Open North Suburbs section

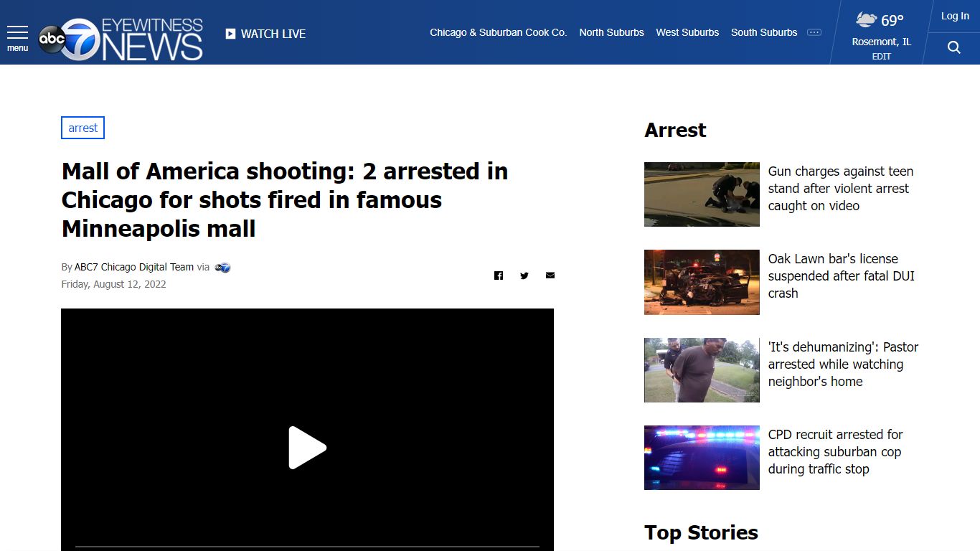point(611,32)
